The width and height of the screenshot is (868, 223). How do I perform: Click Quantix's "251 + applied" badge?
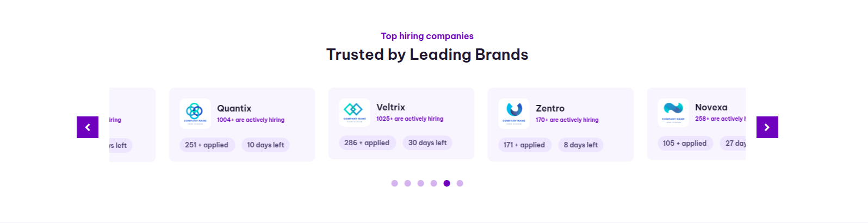pyautogui.click(x=207, y=145)
